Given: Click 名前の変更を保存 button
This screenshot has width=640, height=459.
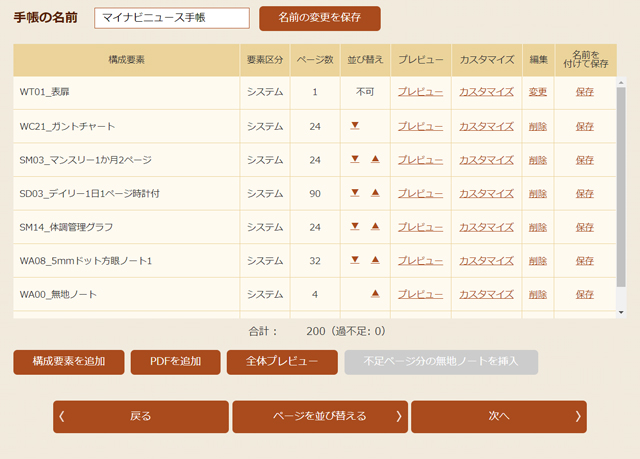Looking at the screenshot, I should click(320, 18).
